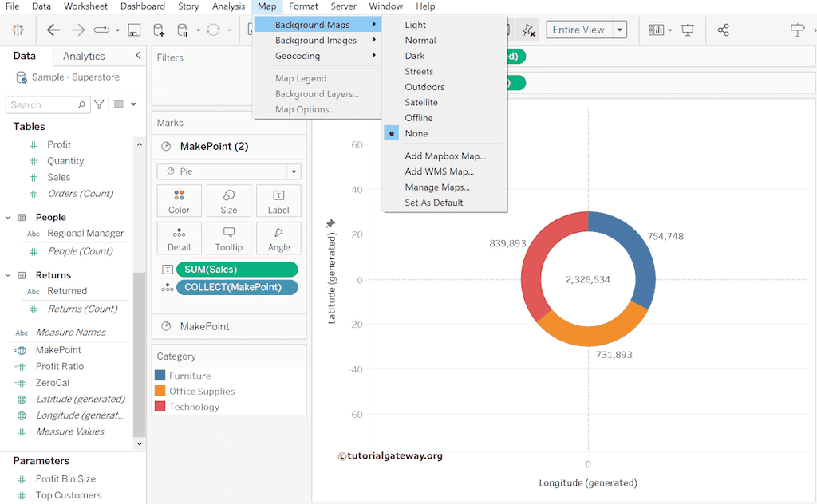Viewport: 817px width, 504px height.
Task: Click the Share icon in toolbar
Action: coord(723,30)
